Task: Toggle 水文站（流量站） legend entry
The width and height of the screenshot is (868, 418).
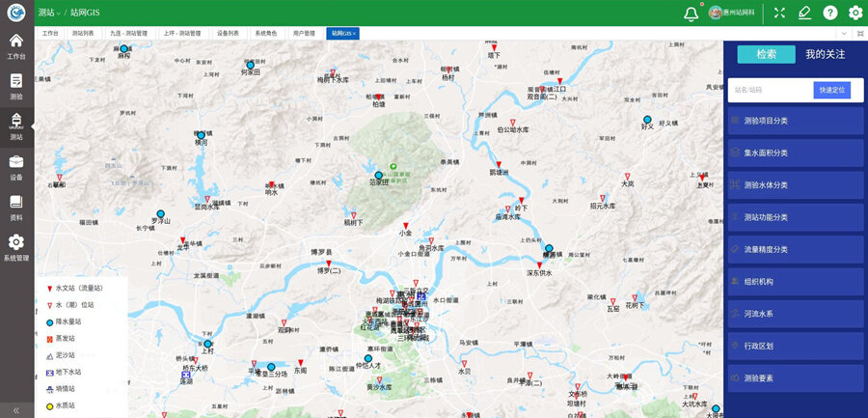Action: (x=77, y=288)
